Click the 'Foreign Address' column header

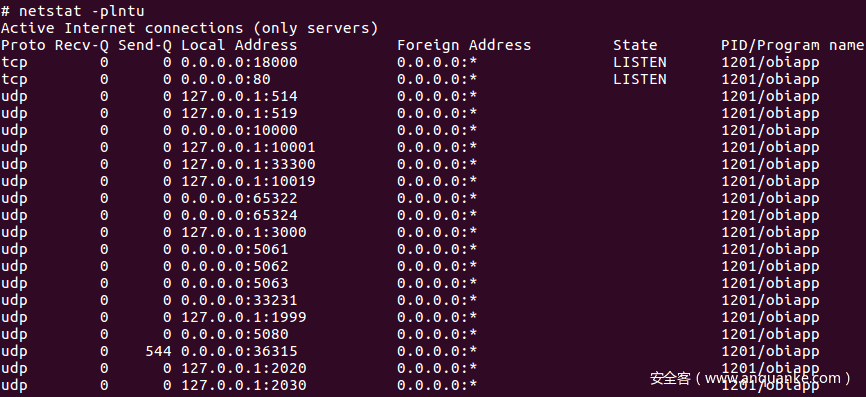(x=464, y=45)
